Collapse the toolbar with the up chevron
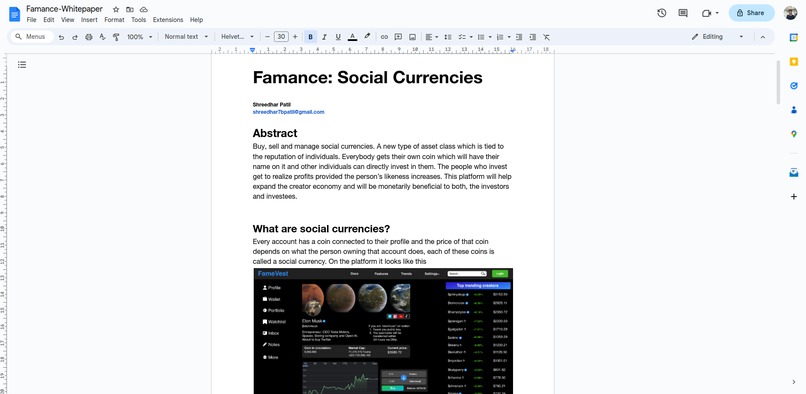This screenshot has height=394, width=806. click(763, 37)
